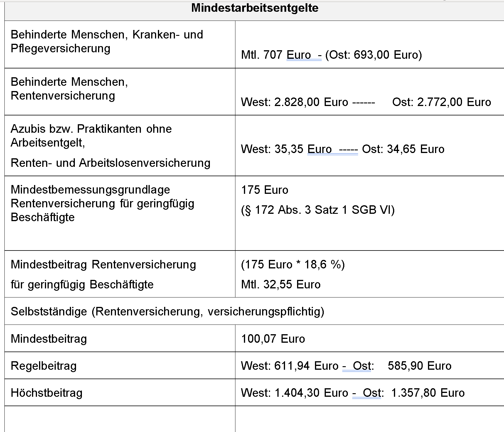The image size is (504, 432).
Task: Select the text 'West: 2.828,00 Euro'
Action: [x=294, y=102]
